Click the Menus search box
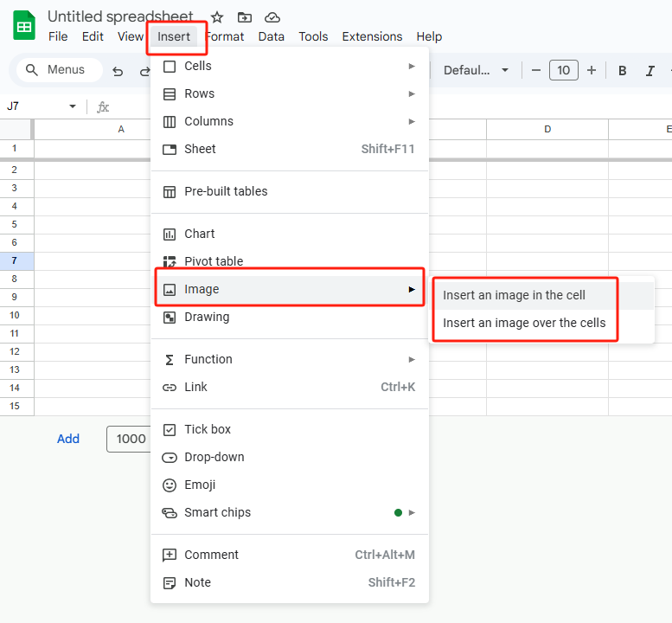Viewport: 672px width, 623px height. (x=60, y=70)
